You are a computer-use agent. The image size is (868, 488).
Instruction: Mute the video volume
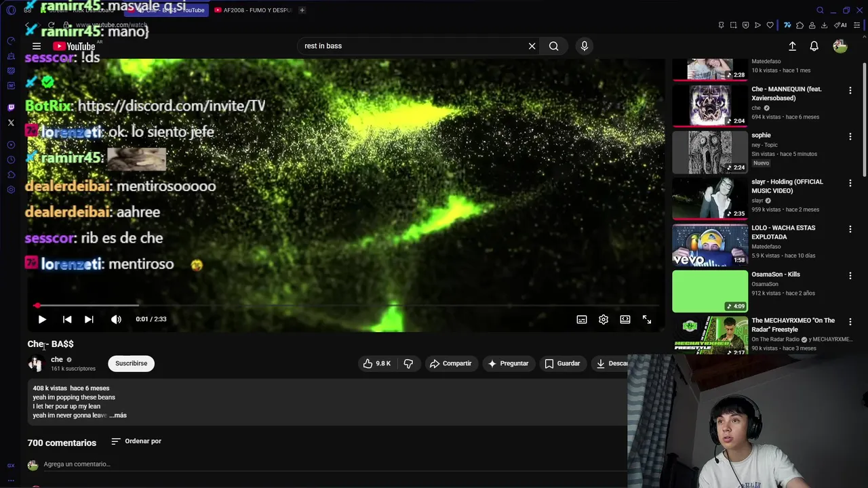coord(117,319)
